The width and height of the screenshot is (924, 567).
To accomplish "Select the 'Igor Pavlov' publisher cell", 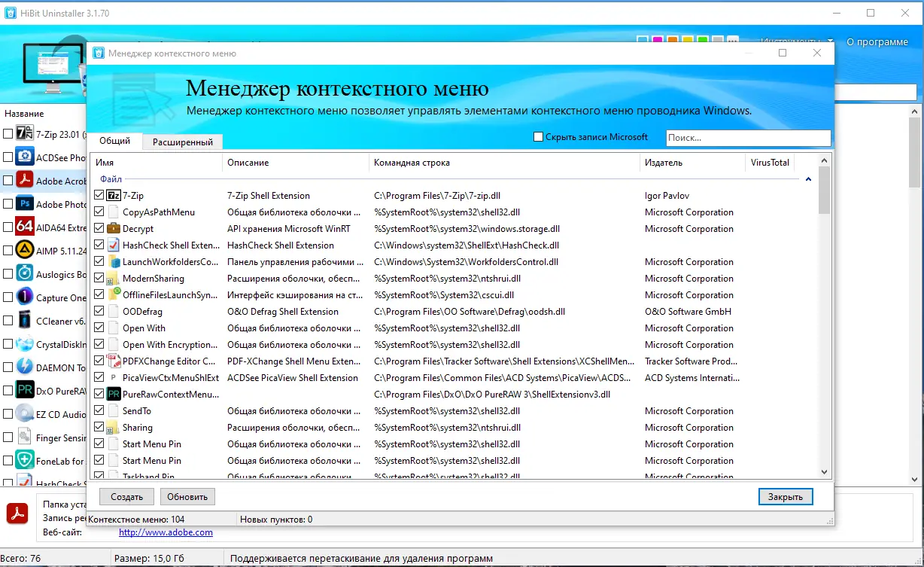I will 667,196.
